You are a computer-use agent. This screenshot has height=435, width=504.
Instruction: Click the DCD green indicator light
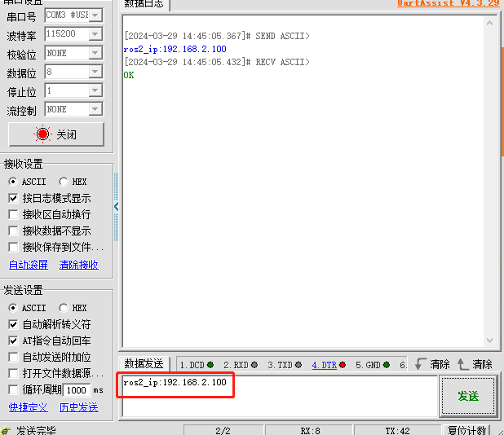pos(210,365)
